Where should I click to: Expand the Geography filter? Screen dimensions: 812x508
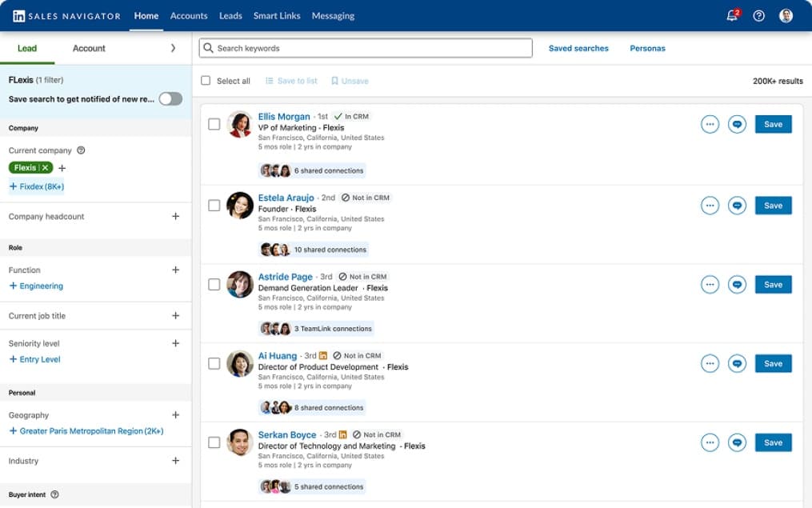click(x=175, y=414)
